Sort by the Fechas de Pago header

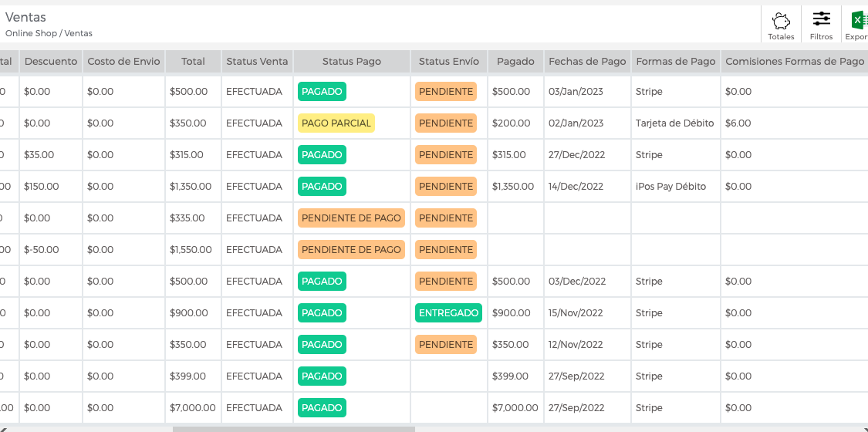click(x=587, y=62)
